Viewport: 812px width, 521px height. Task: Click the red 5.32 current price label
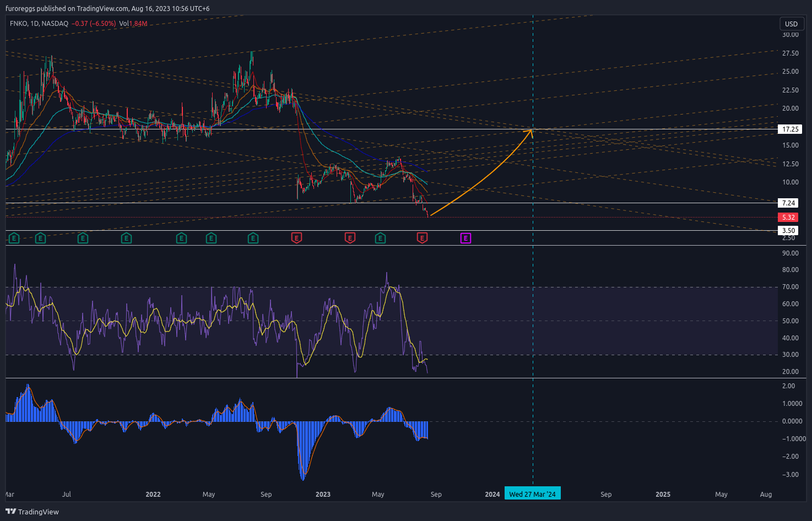[x=788, y=218]
